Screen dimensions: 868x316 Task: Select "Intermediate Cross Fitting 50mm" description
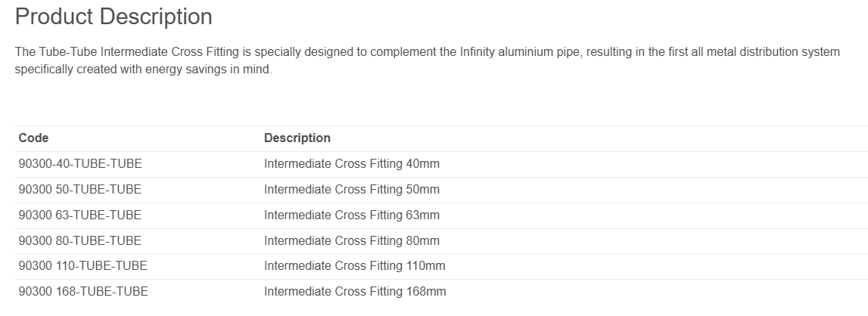(352, 189)
